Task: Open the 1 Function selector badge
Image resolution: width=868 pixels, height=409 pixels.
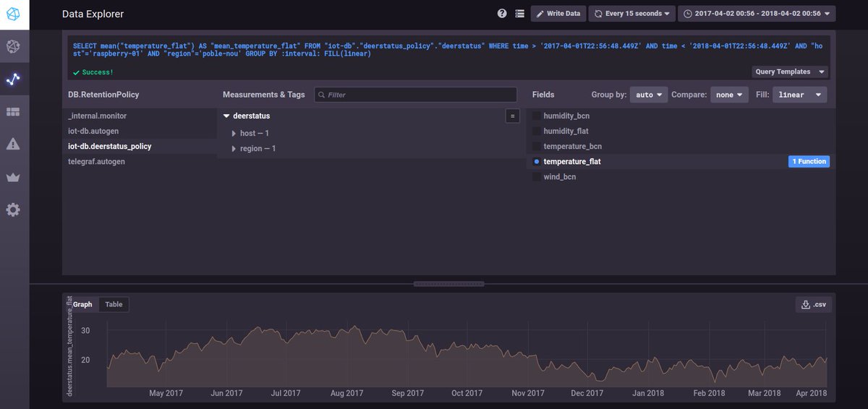Action: pos(809,161)
